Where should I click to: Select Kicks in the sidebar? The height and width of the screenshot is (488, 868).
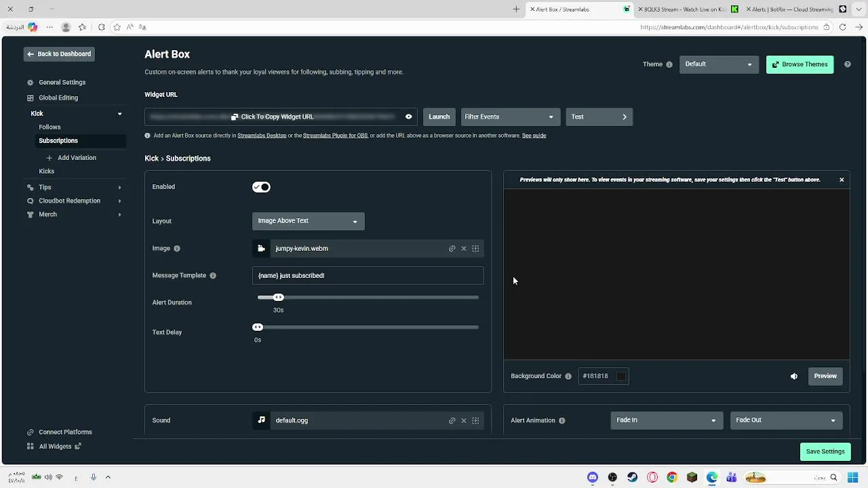(x=47, y=171)
